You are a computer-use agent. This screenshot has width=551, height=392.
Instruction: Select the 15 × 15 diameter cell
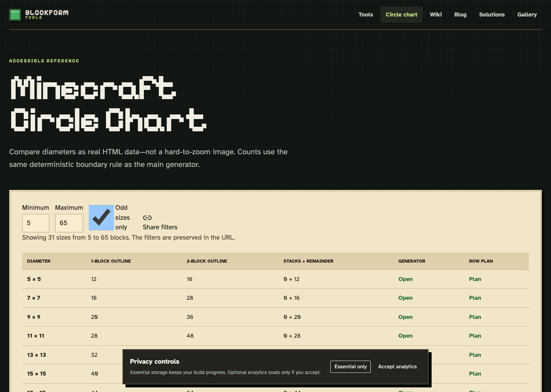point(36,374)
